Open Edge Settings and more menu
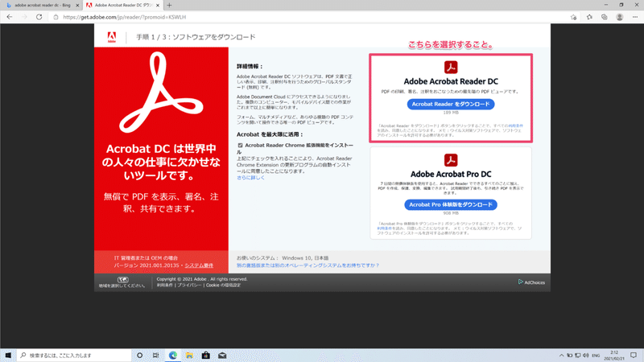 (635, 17)
